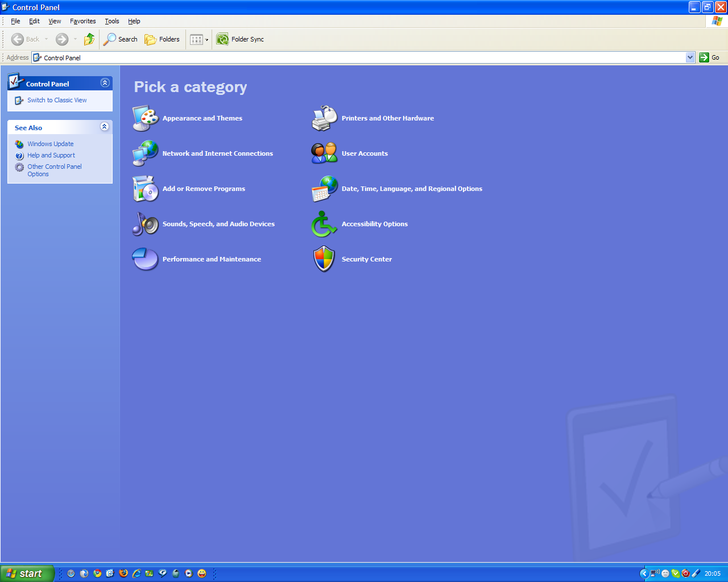
Task: Open the View menu
Action: coord(55,21)
